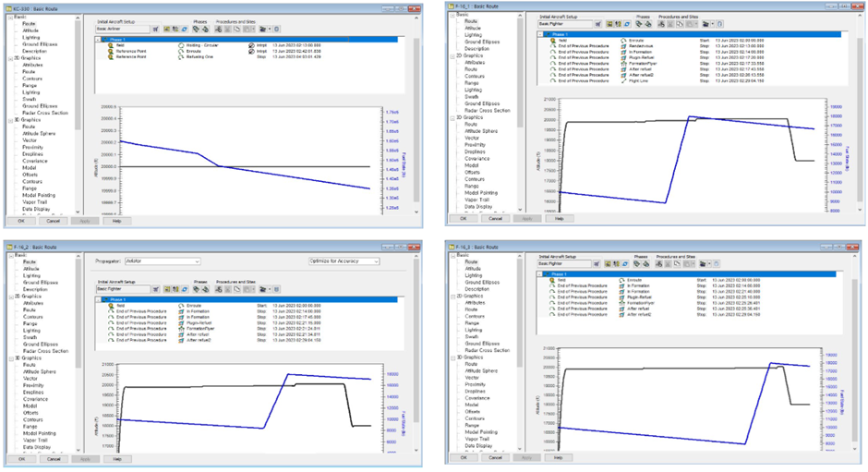Click the Holding - Circular procedure icon in KC-330

181,45
